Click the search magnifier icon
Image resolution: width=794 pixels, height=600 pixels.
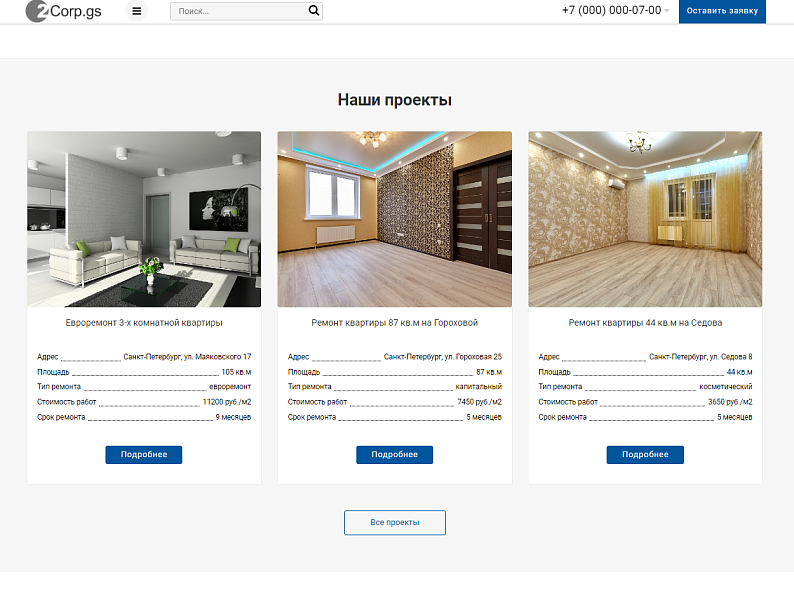pyautogui.click(x=314, y=11)
